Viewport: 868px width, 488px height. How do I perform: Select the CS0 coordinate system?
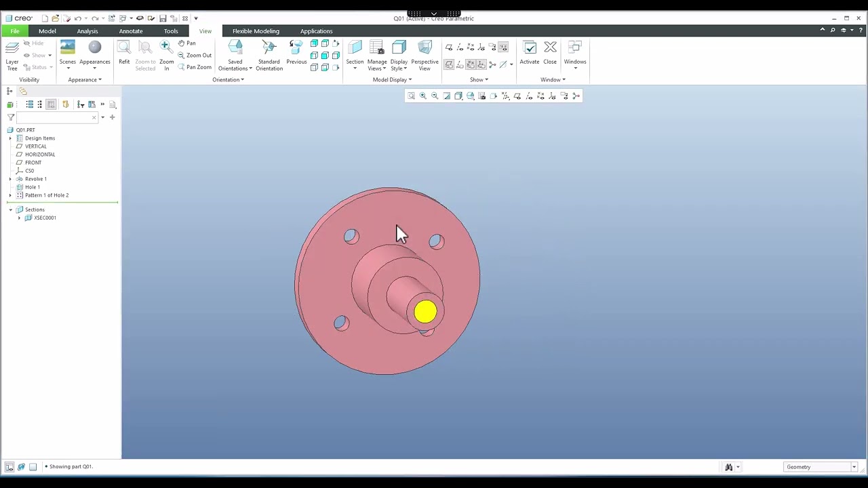click(x=29, y=171)
